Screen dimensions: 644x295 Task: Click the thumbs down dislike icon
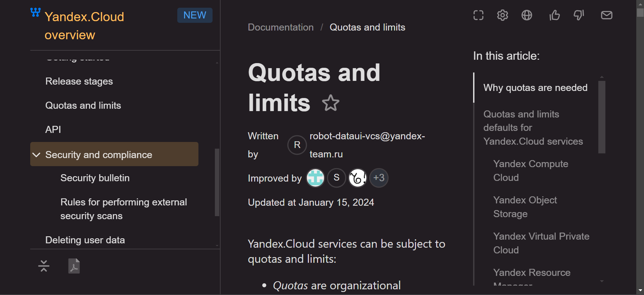coord(579,15)
